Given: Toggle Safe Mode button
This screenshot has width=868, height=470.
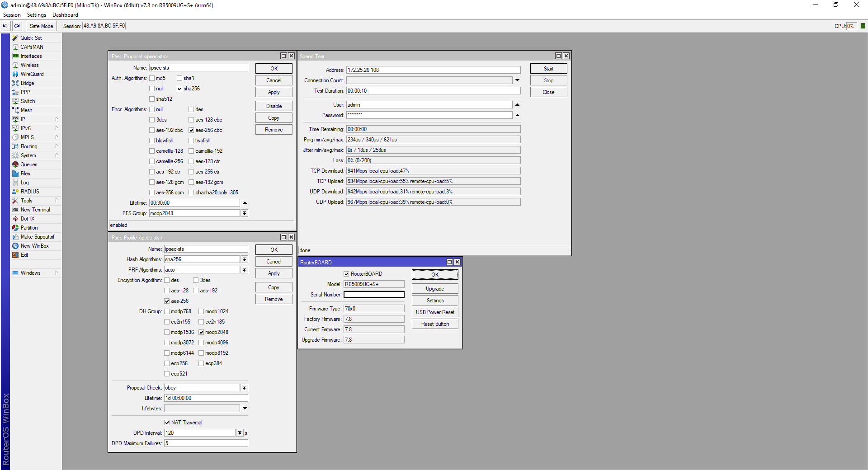Looking at the screenshot, I should tap(41, 26).
